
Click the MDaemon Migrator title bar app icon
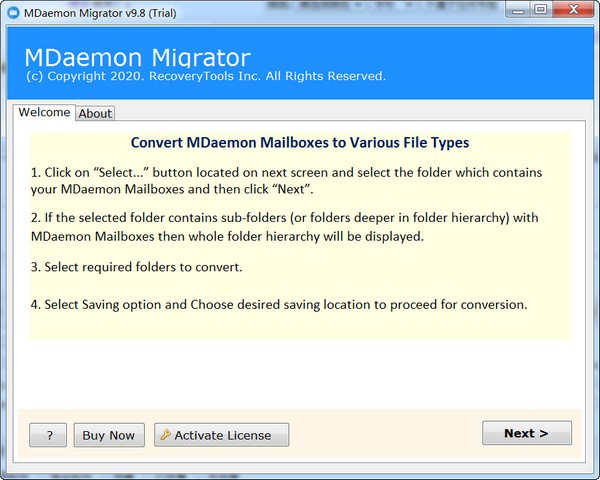(13, 13)
